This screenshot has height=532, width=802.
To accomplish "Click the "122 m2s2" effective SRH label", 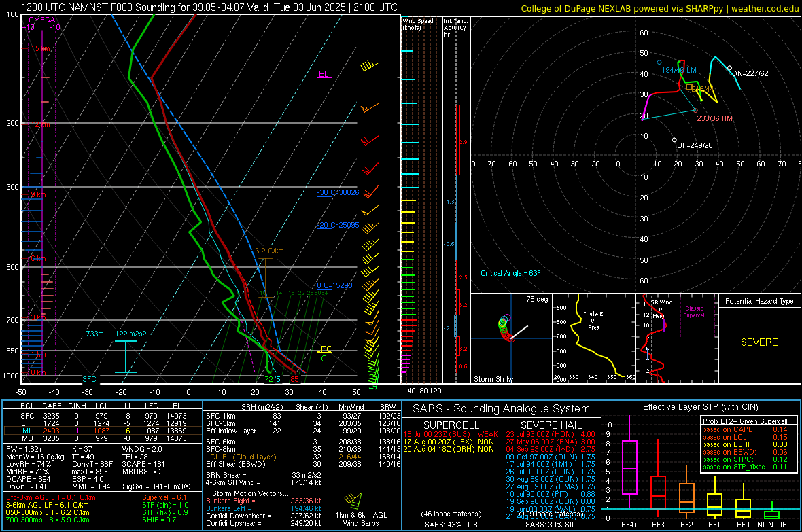I will pyautogui.click(x=131, y=334).
